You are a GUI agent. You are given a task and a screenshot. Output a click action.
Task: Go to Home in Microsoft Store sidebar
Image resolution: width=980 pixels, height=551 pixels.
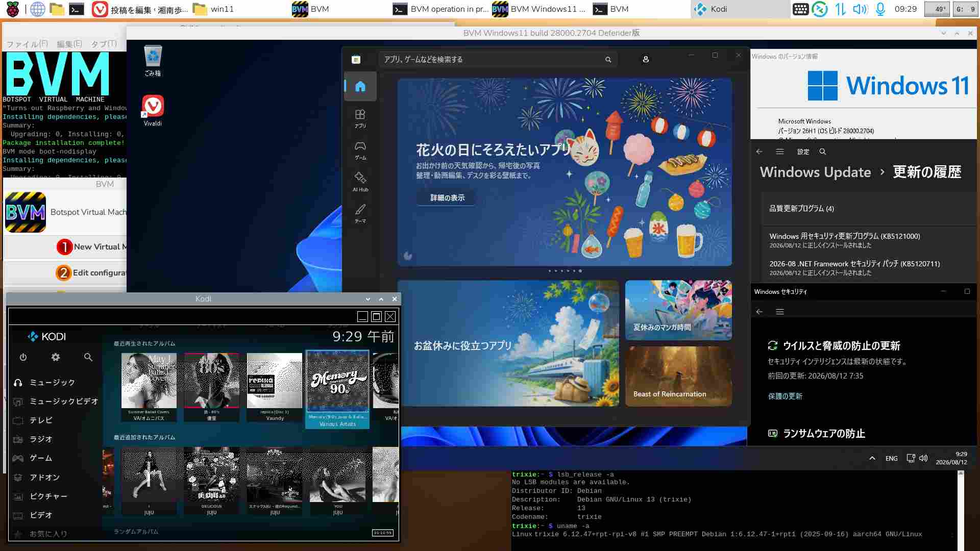click(360, 86)
